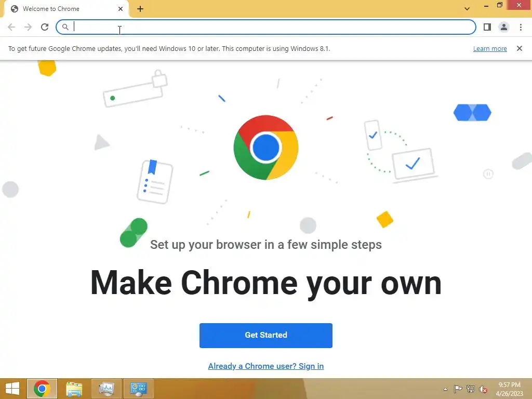Minimize the Chrome window
The image size is (532, 399).
(486, 5)
